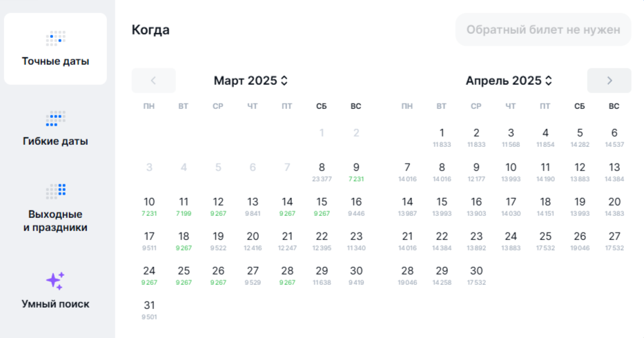The width and height of the screenshot is (644, 338).
Task: Select April 1 priced 11 833
Action: click(442, 137)
